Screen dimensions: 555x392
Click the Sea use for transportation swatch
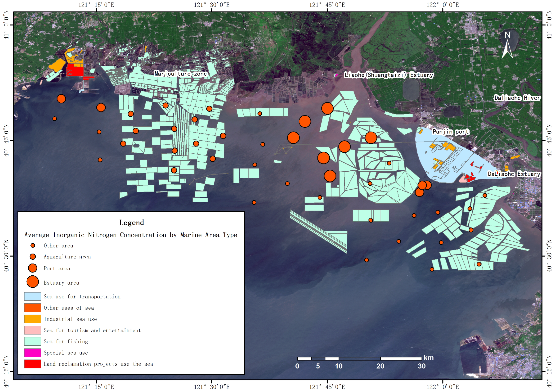coord(33,296)
